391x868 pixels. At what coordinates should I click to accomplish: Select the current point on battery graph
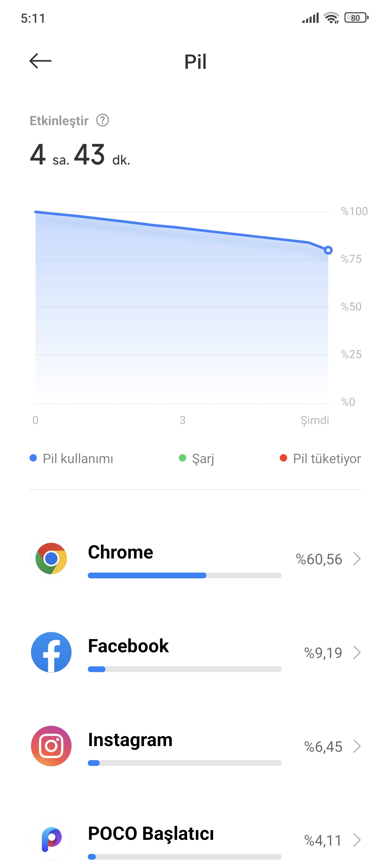pyautogui.click(x=328, y=250)
